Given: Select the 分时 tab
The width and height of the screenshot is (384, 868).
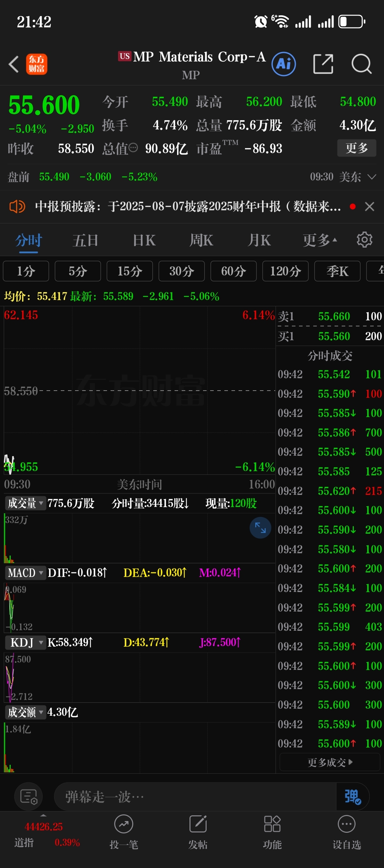Looking at the screenshot, I should pyautogui.click(x=28, y=240).
